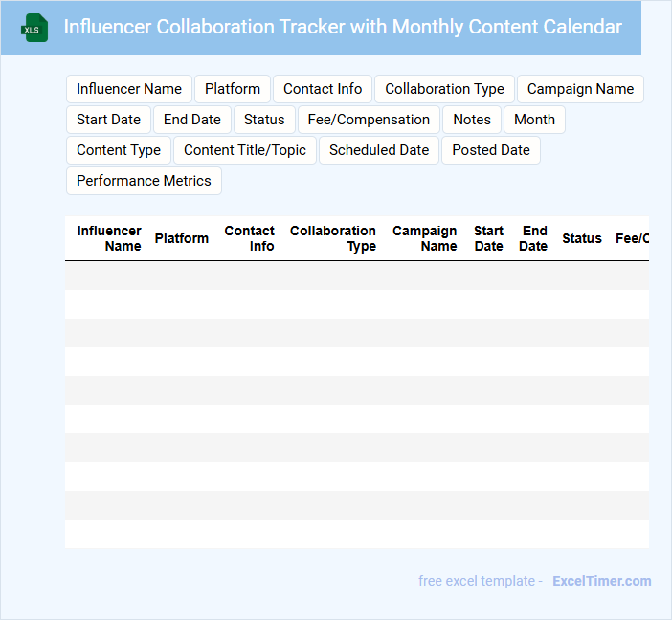This screenshot has height=620, width=672.
Task: Select the Campaign Name column header
Action: pyautogui.click(x=425, y=238)
